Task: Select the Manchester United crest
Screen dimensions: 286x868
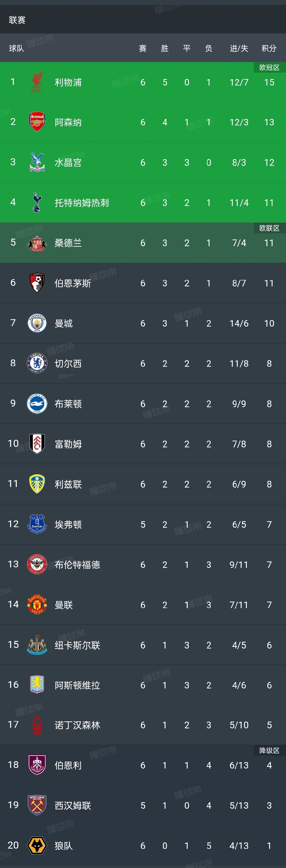Action: tap(37, 605)
